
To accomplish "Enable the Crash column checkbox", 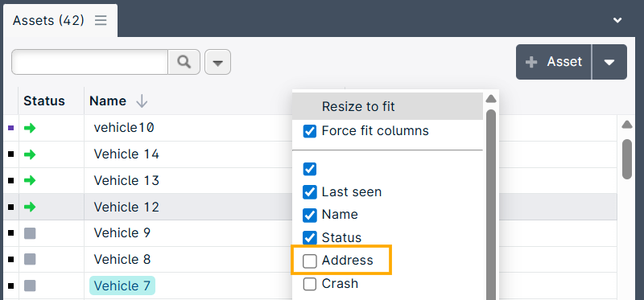I will click(x=310, y=284).
